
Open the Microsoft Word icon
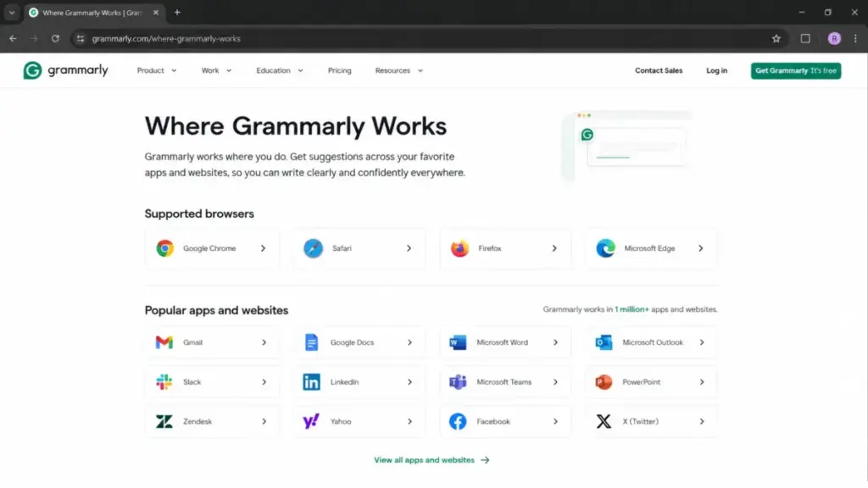pyautogui.click(x=457, y=342)
